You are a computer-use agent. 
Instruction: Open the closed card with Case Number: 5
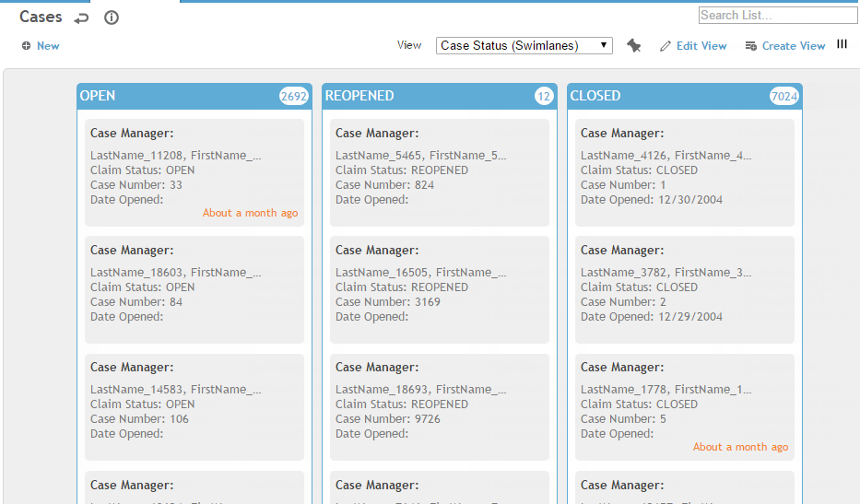685,407
